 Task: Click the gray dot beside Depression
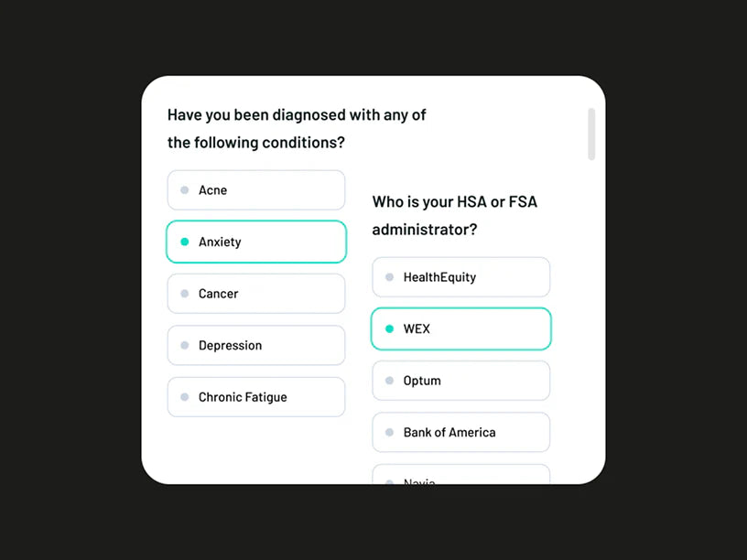185,346
